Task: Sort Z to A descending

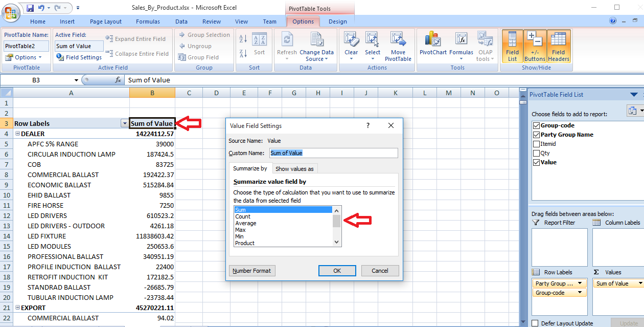Action: click(243, 53)
